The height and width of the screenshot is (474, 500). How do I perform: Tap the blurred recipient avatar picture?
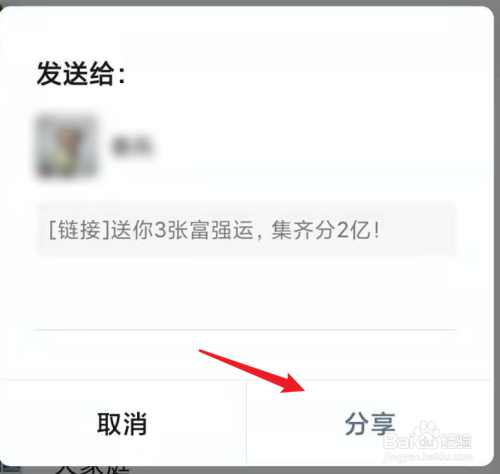[x=67, y=147]
